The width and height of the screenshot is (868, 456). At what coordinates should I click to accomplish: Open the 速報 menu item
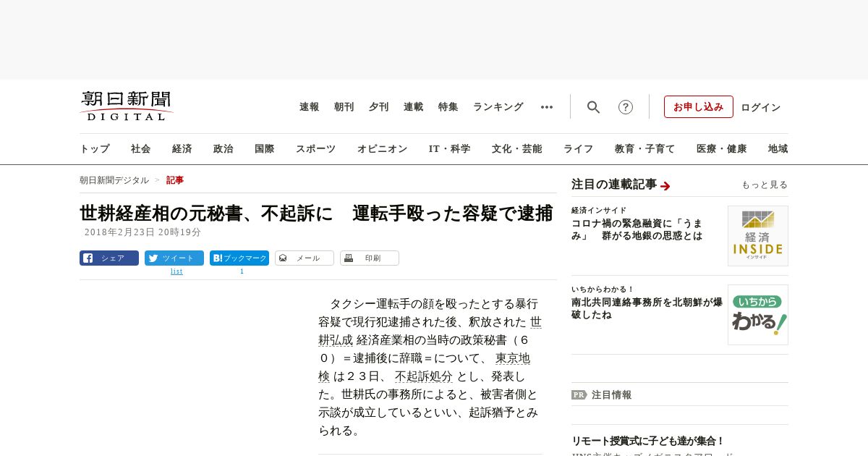310,107
